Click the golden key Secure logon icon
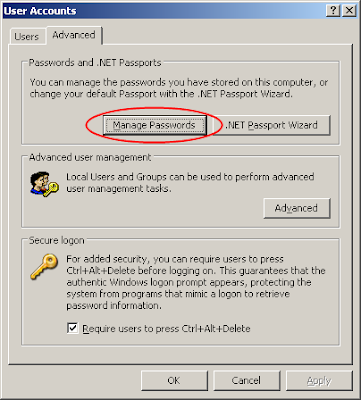Screen dimensions: 361x400 44,266
